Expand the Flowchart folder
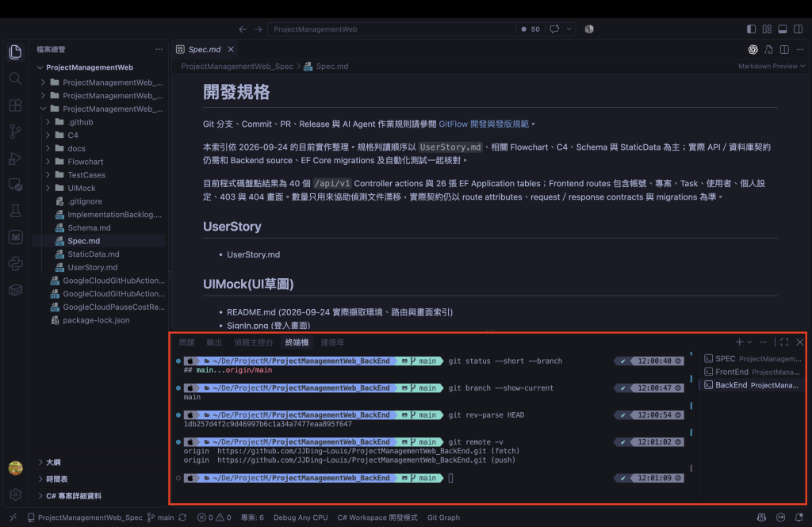The image size is (812, 527). pyautogui.click(x=85, y=162)
